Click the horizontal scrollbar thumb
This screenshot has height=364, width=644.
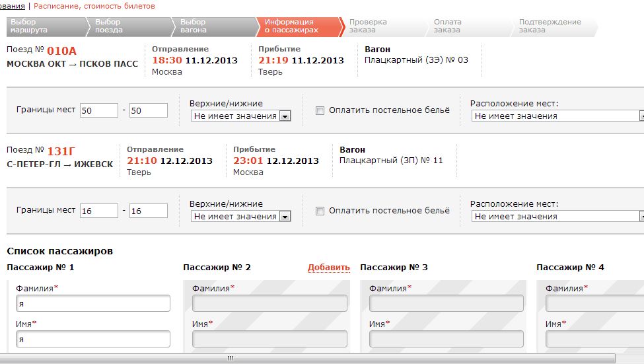coord(231,358)
